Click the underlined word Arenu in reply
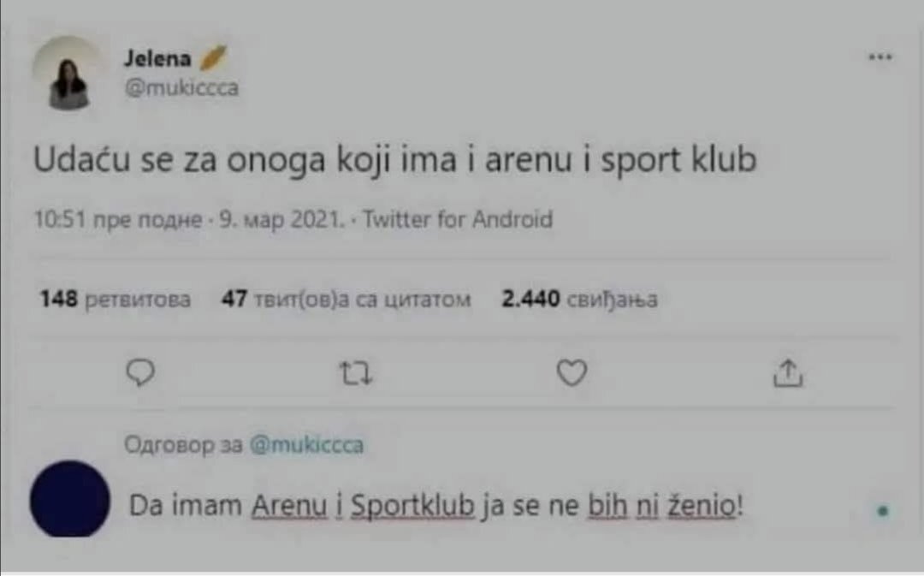This screenshot has height=576, width=924. tap(289, 506)
